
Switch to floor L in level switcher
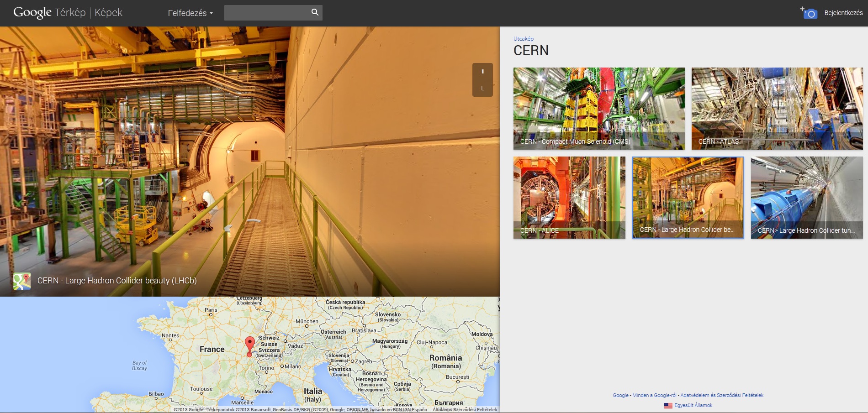point(482,89)
